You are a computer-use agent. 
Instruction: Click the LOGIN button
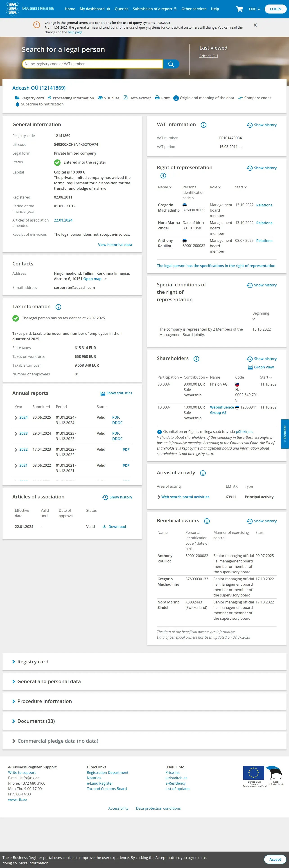coord(275,9)
